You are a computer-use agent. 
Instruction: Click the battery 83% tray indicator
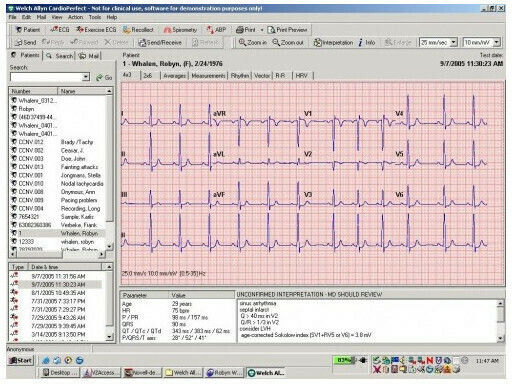pyautogui.click(x=345, y=360)
